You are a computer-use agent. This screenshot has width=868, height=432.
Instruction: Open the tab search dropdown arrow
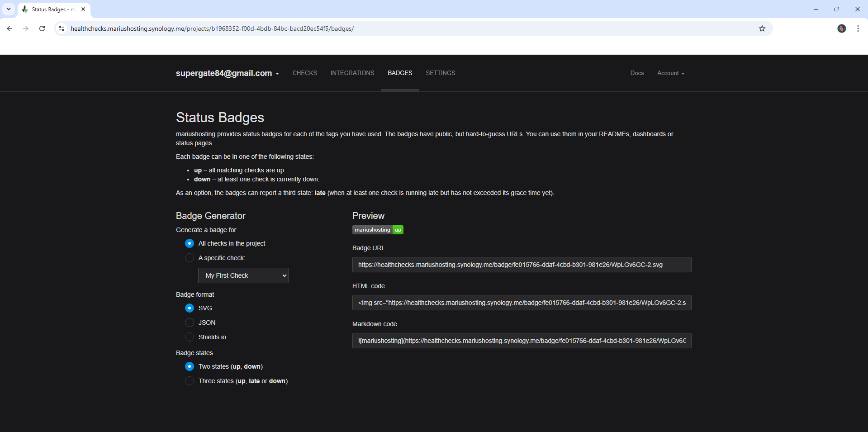9,9
